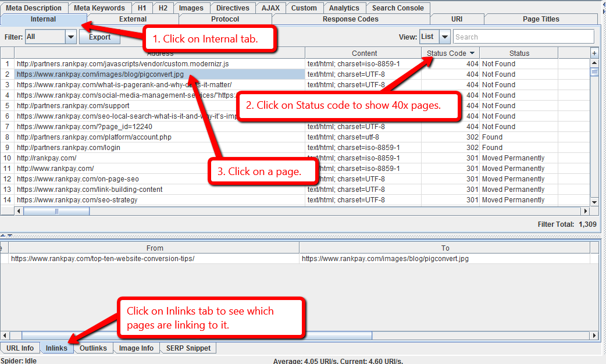Focus the Search input field
606x364 pixels.
click(x=523, y=37)
